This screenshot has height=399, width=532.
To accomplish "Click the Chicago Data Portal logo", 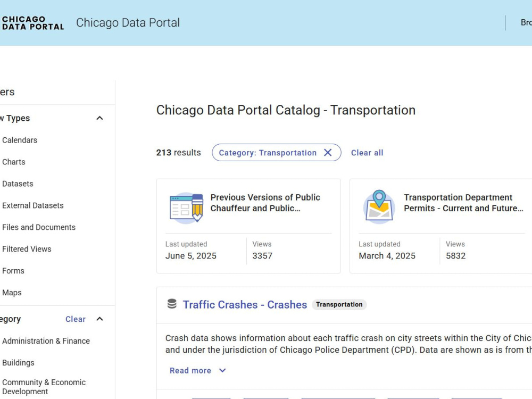I will (x=32, y=23).
